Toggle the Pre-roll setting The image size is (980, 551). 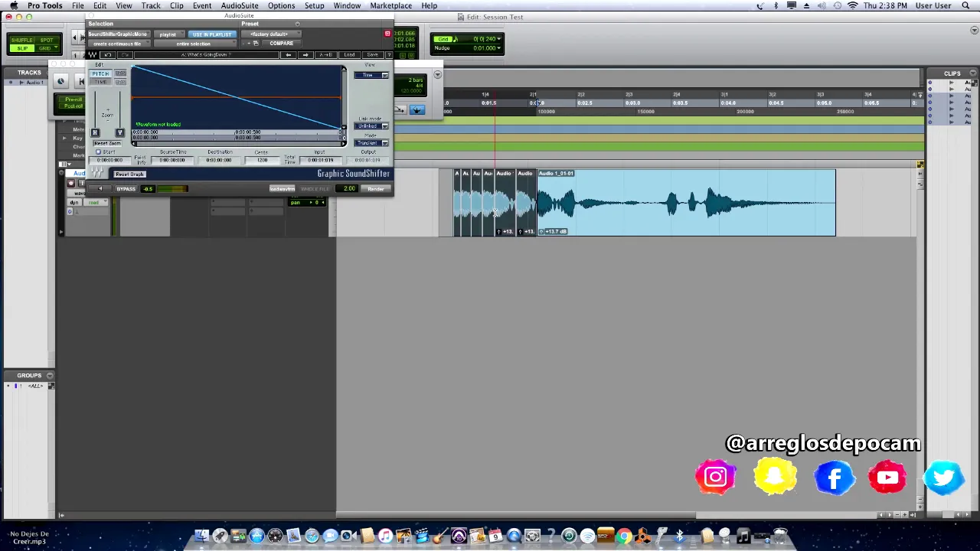point(73,99)
